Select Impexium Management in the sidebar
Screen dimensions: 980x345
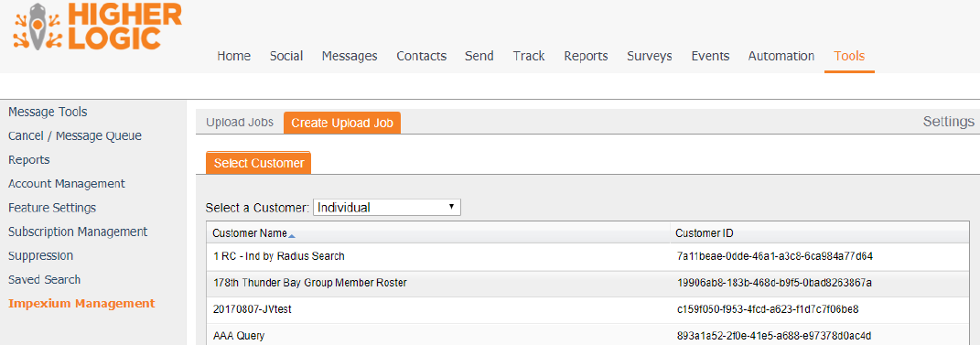point(81,304)
